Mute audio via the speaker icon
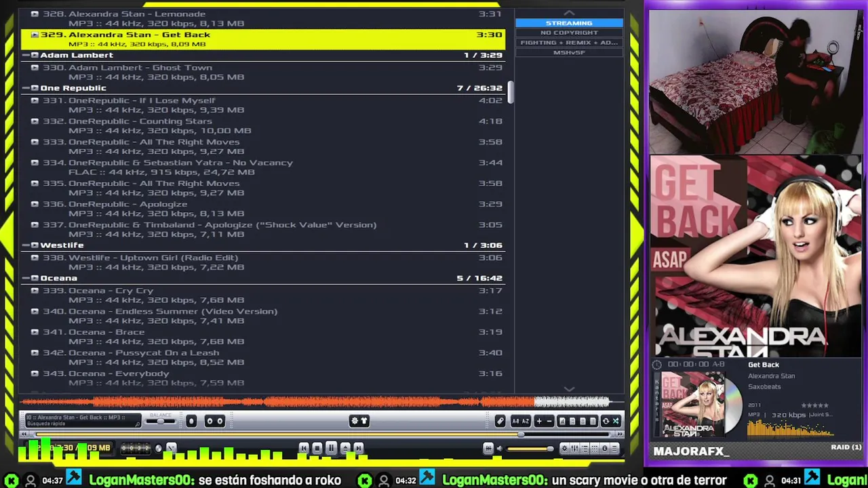The image size is (868, 488). tap(500, 449)
